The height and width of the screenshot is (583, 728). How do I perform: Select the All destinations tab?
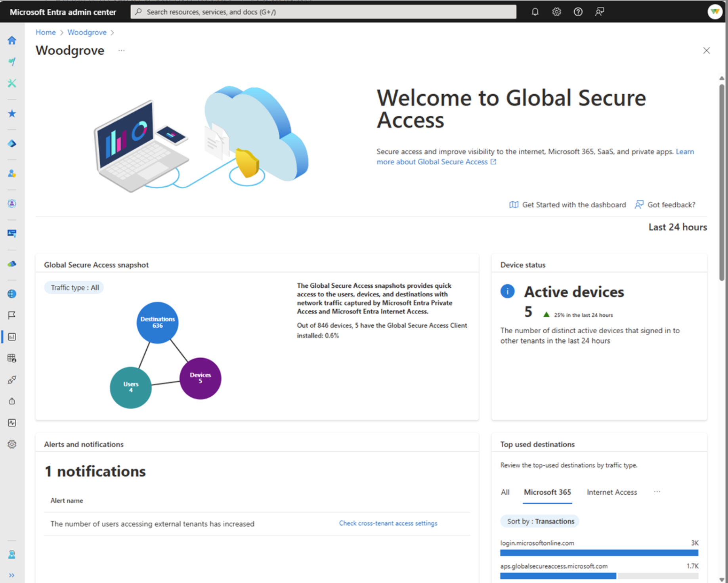click(505, 492)
